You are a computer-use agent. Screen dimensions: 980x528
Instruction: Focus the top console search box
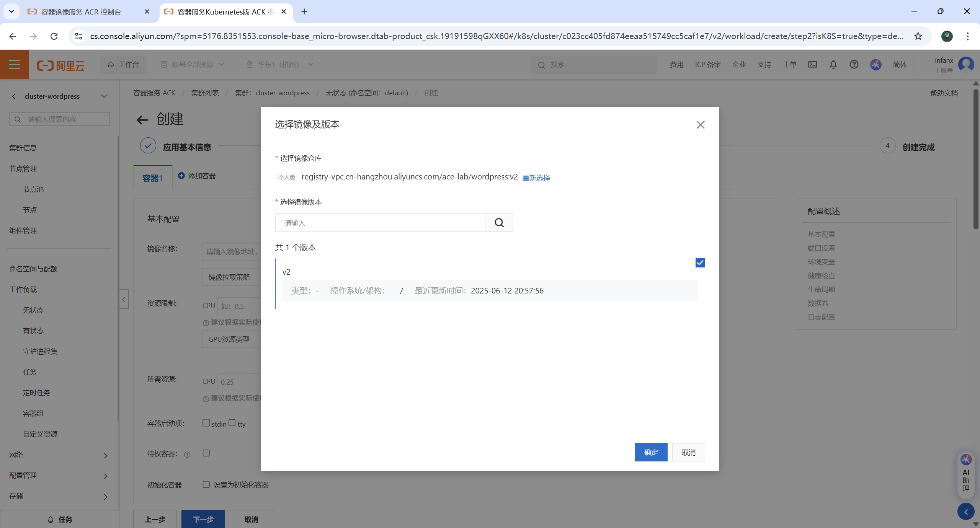pyautogui.click(x=594, y=65)
